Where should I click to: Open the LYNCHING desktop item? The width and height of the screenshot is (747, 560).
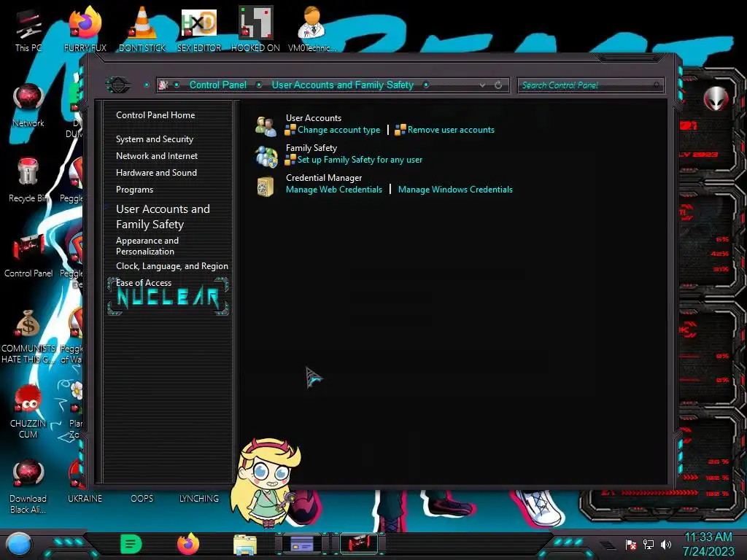[x=199, y=498]
